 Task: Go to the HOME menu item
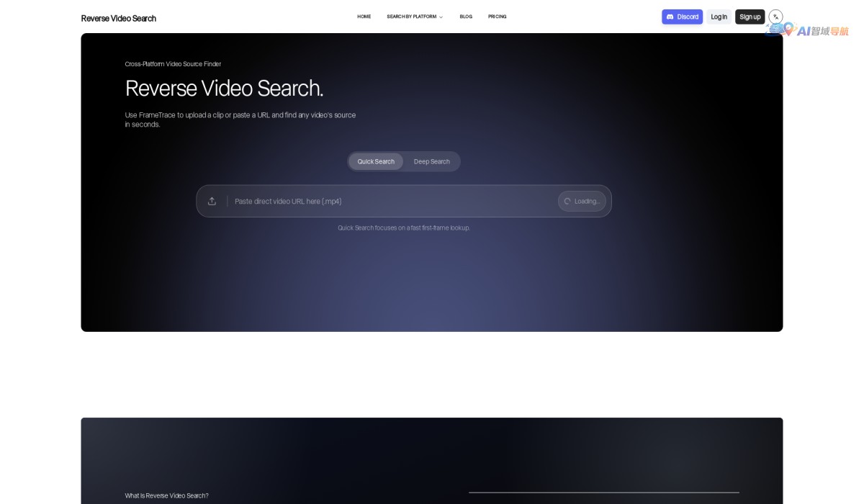click(364, 17)
